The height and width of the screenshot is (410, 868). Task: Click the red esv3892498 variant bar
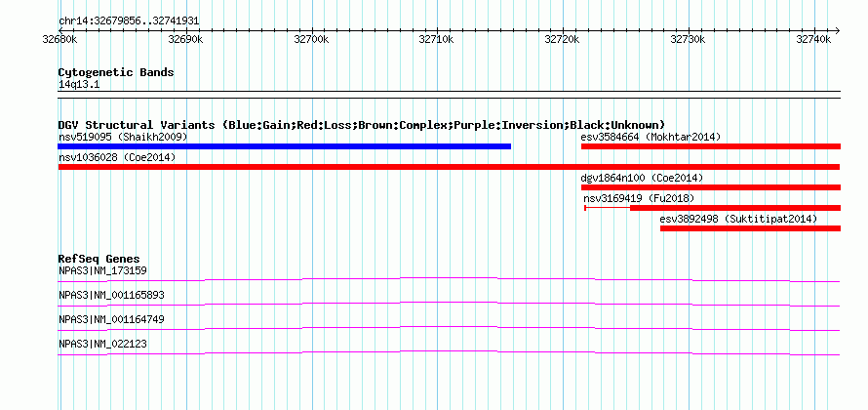pyautogui.click(x=750, y=228)
